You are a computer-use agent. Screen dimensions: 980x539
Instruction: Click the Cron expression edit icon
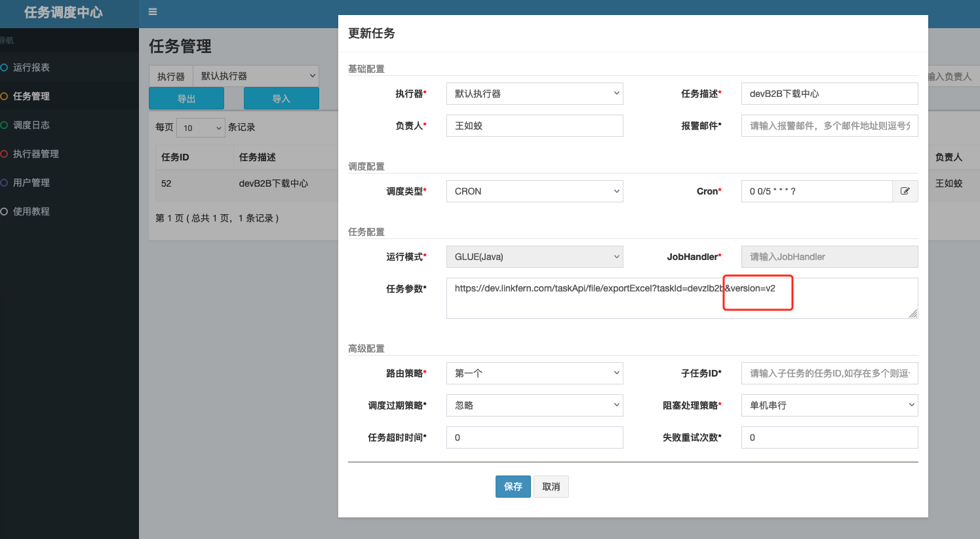point(905,191)
